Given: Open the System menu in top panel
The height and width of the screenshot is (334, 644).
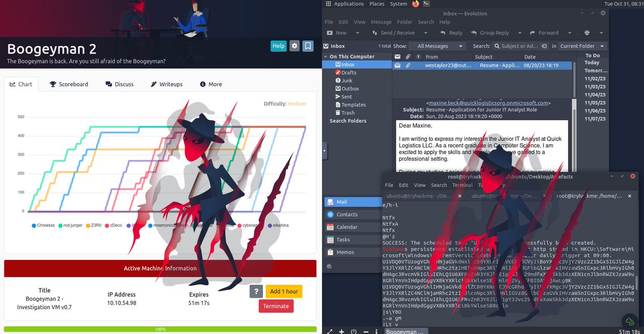Looking at the screenshot, I should (x=399, y=4).
